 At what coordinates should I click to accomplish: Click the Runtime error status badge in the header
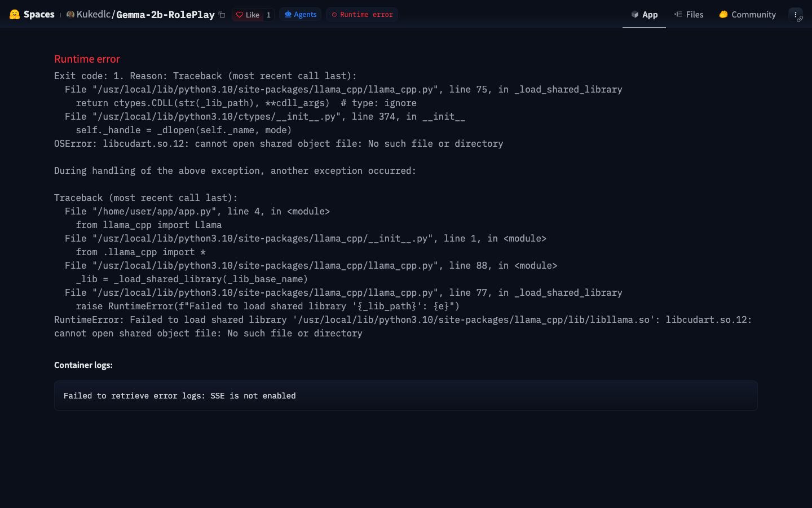point(362,15)
